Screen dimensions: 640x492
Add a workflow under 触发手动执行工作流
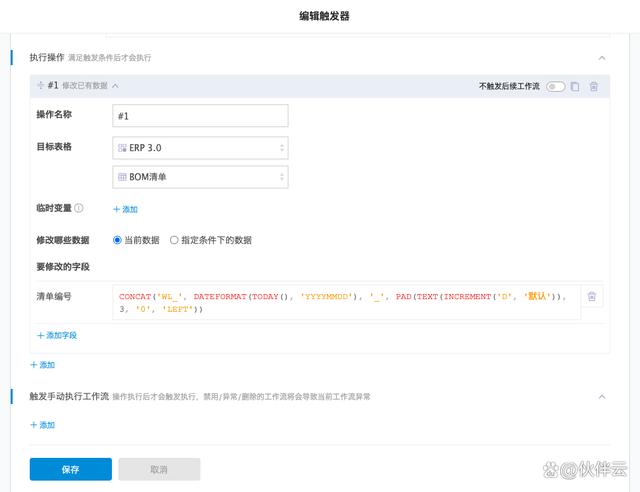point(42,425)
